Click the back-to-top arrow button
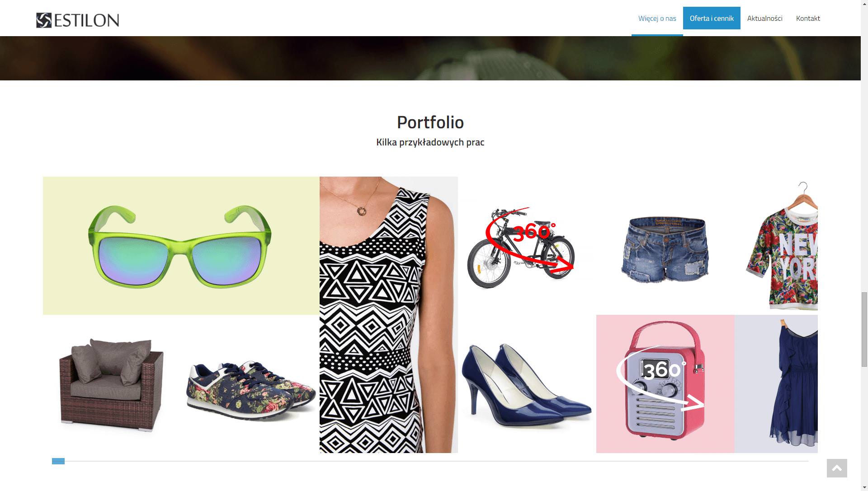Screen dimensions: 868x491 837,468
